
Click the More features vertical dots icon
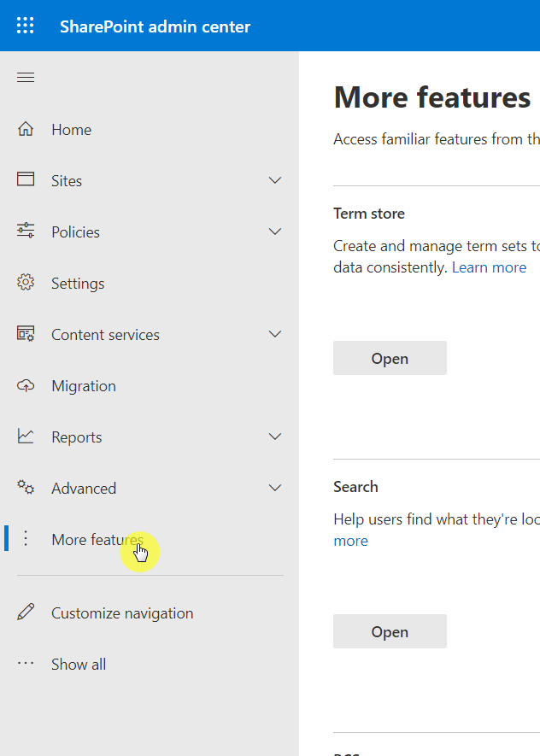[x=26, y=538]
